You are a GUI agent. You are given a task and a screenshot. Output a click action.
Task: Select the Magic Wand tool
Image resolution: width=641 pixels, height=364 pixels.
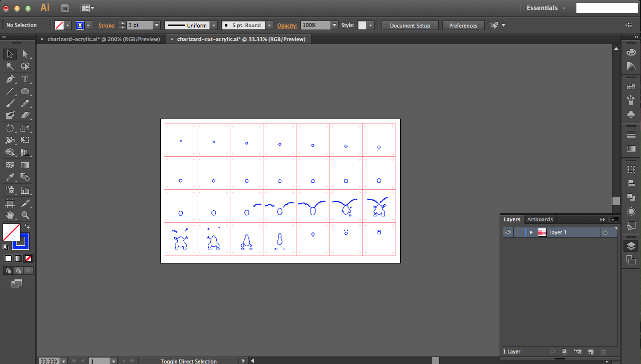(x=10, y=67)
